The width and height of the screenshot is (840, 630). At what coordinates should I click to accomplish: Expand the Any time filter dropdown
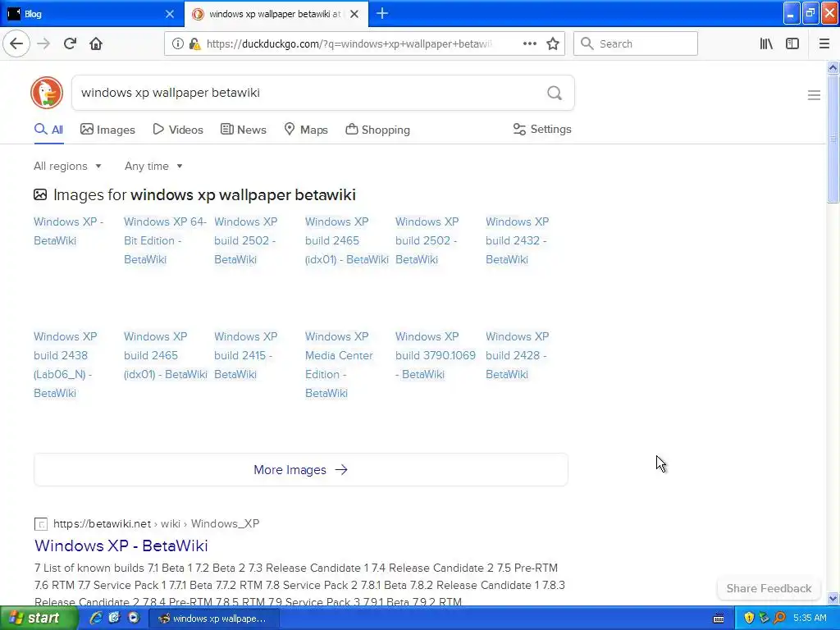click(x=153, y=166)
